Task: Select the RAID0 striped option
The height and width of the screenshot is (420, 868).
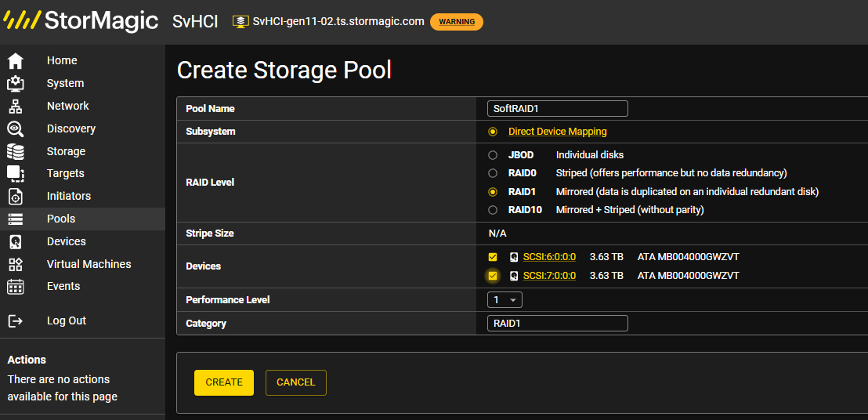Action: point(492,173)
